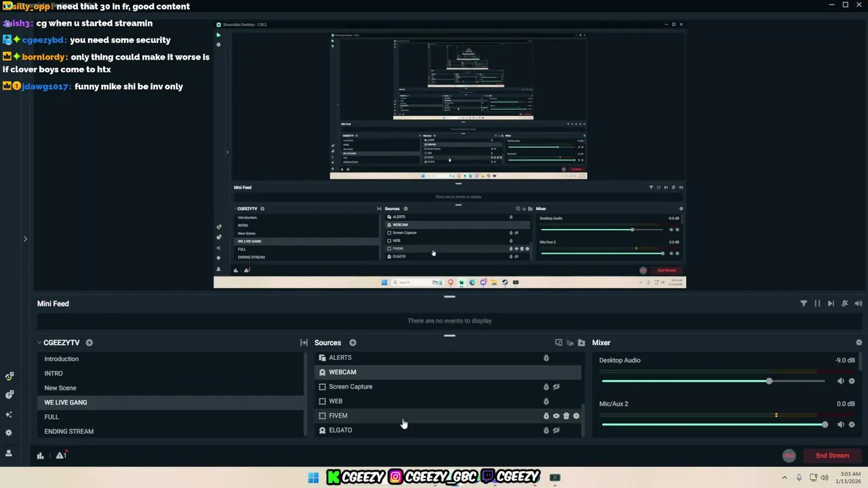The width and height of the screenshot is (868, 488).
Task: Open the user account sidebar icon
Action: (x=8, y=453)
